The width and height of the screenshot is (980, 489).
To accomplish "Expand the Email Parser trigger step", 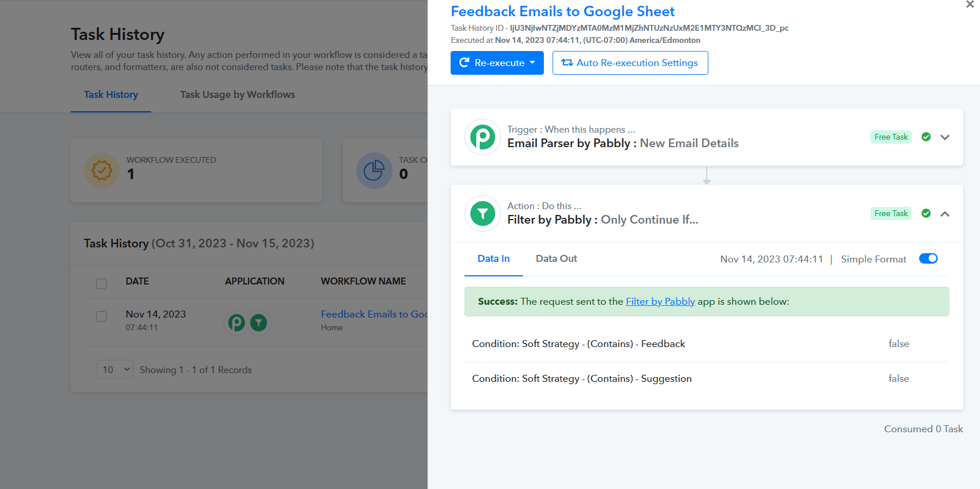I will pyautogui.click(x=945, y=137).
